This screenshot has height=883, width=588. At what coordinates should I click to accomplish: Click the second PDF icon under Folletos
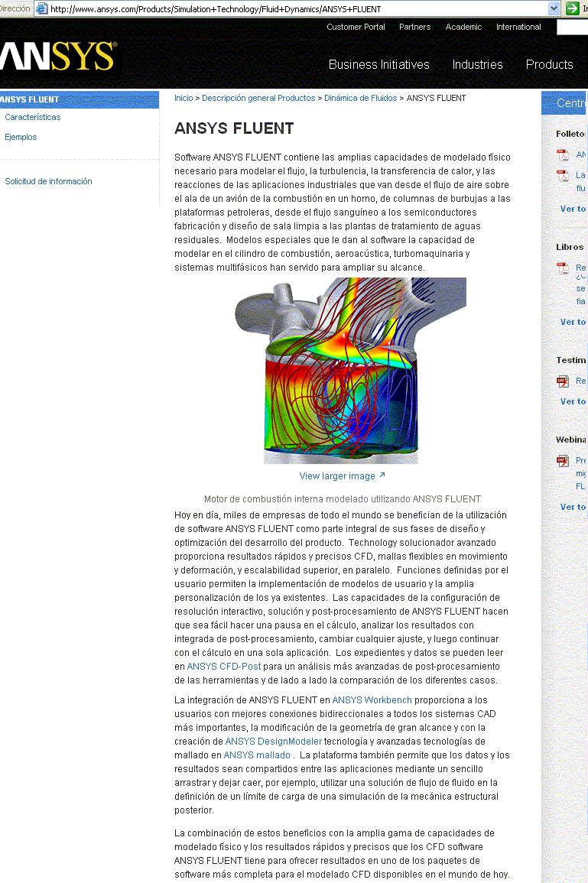pyautogui.click(x=563, y=176)
